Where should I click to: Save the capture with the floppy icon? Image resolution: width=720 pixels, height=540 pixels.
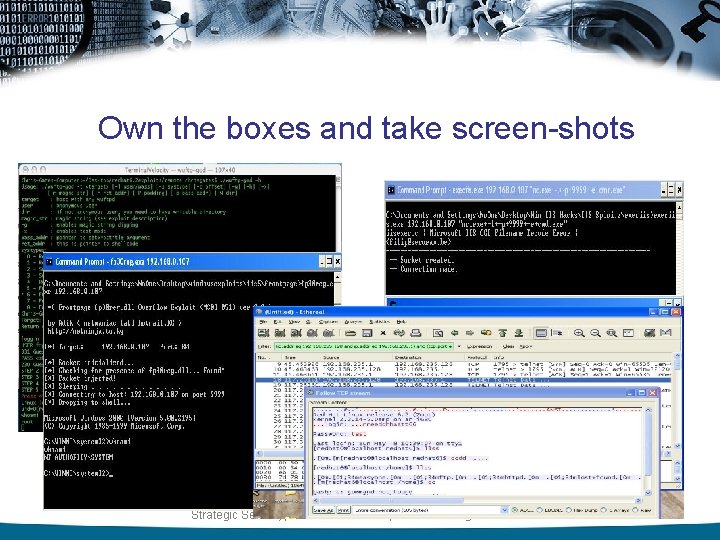(x=367, y=333)
